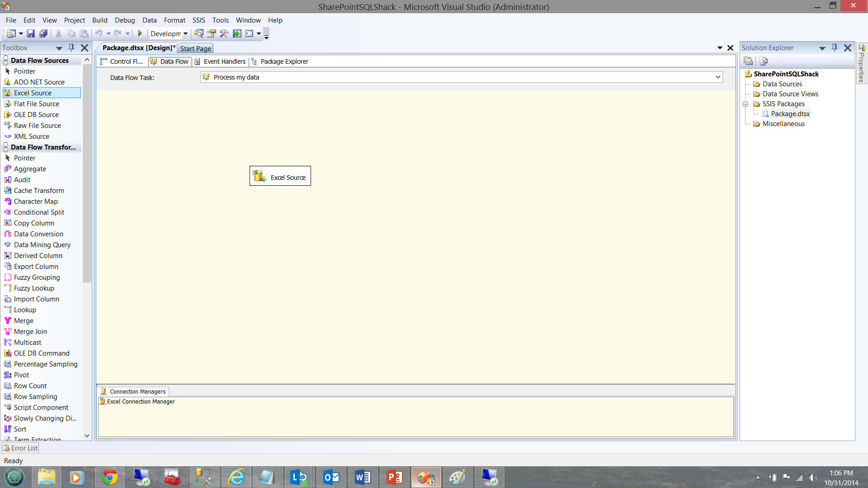868x488 pixels.
Task: Select the Excel Source component on canvas
Action: [x=280, y=176]
